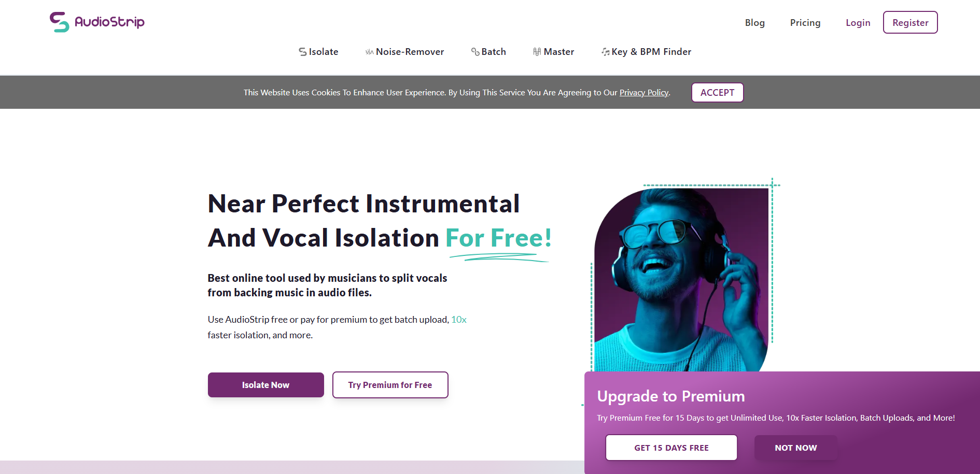Click GET 15 DAYS FREE in the premium banner

click(x=671, y=447)
